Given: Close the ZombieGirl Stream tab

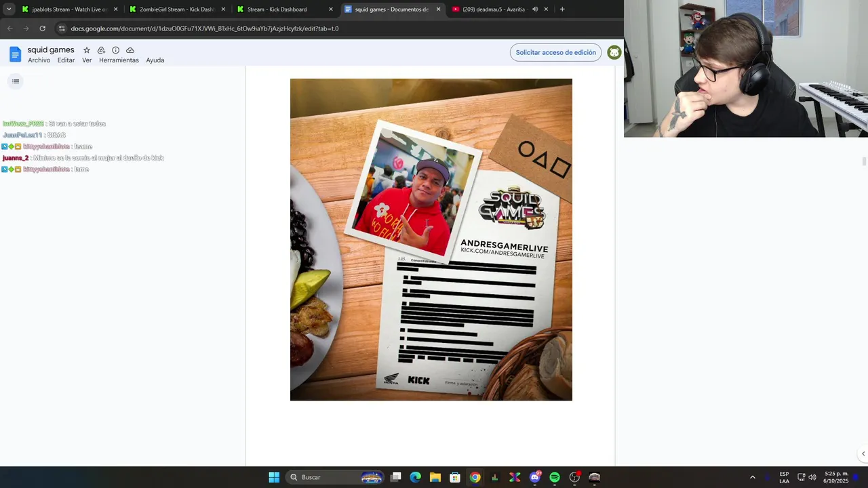Looking at the screenshot, I should 223,9.
